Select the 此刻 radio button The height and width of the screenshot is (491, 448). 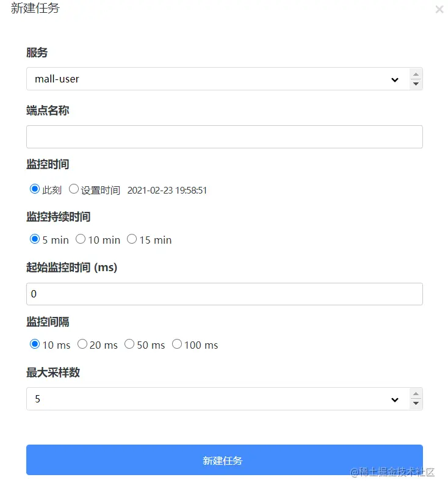(x=35, y=188)
